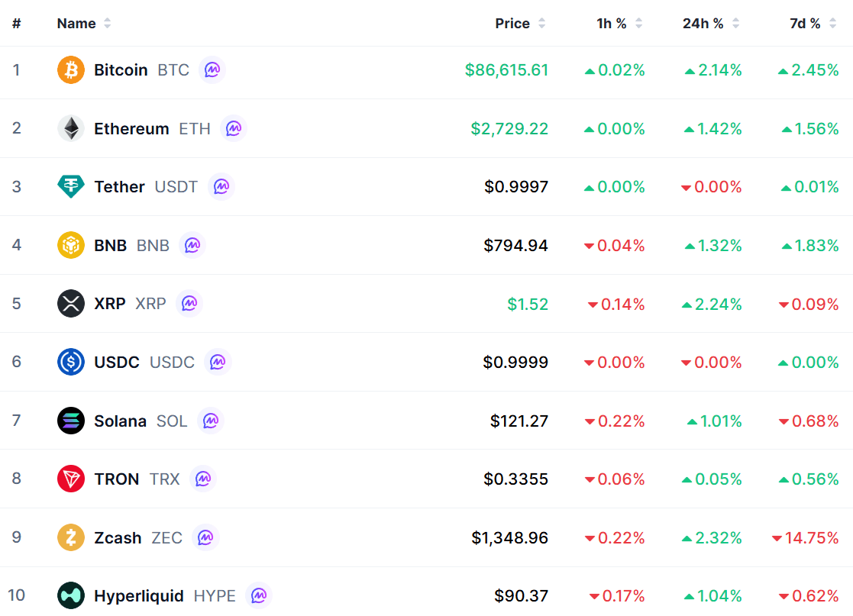Open the chat icon next to Ethereum ETH

pos(234,128)
